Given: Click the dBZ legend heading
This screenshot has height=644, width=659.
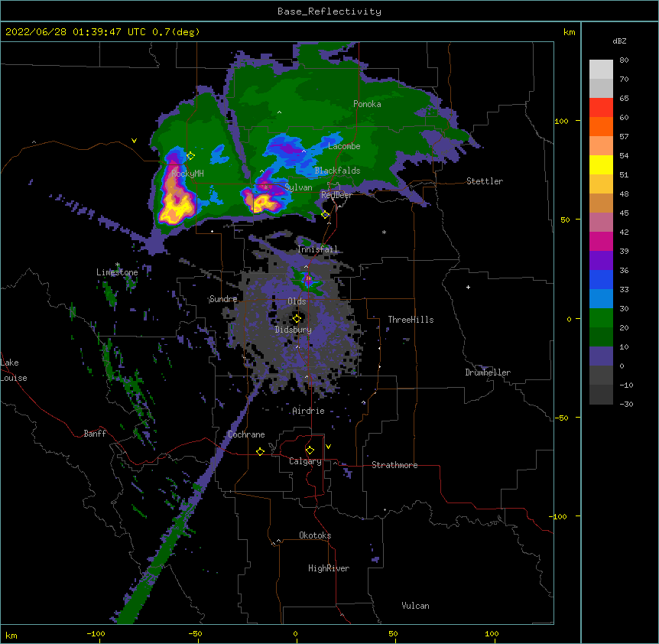Looking at the screenshot, I should pyautogui.click(x=619, y=41).
